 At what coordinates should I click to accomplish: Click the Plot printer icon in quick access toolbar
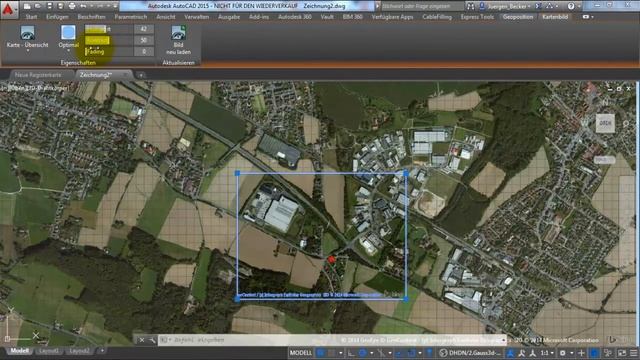click(x=72, y=6)
